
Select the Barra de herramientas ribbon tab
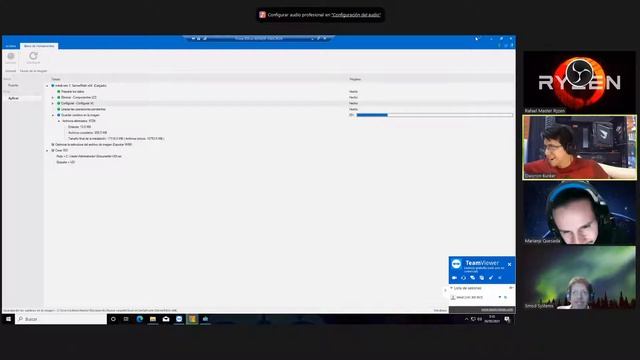pos(39,46)
